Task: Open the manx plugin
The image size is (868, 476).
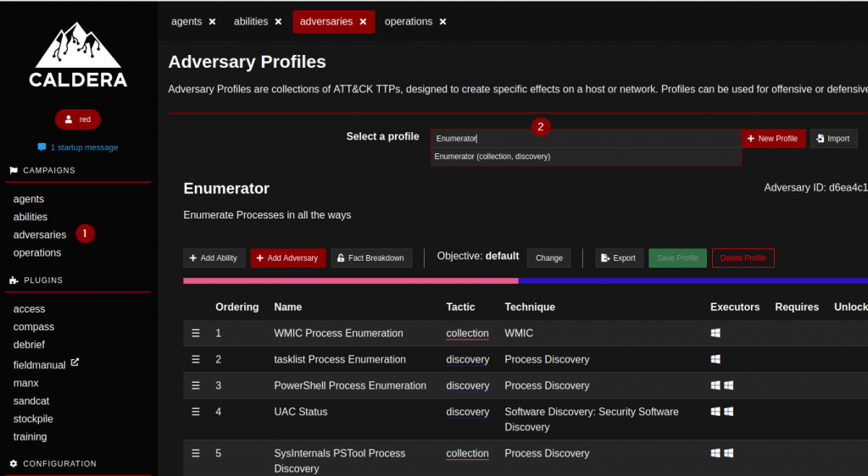Action: pyautogui.click(x=26, y=383)
